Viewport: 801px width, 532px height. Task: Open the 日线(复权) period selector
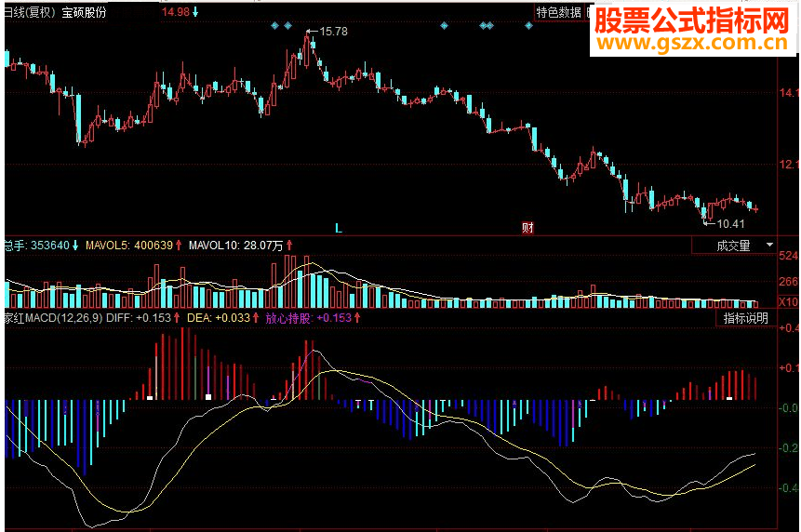(x=30, y=12)
